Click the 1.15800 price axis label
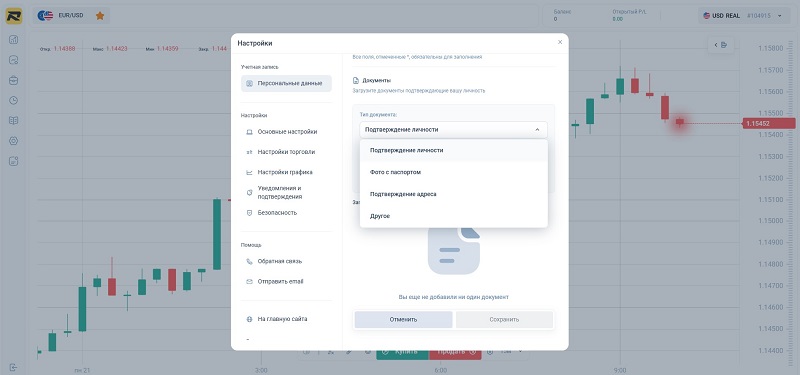 coord(770,48)
